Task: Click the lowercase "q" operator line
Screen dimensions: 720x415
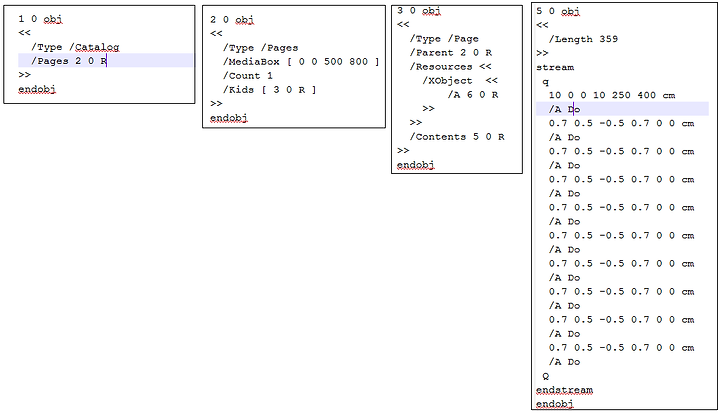Action: [546, 82]
